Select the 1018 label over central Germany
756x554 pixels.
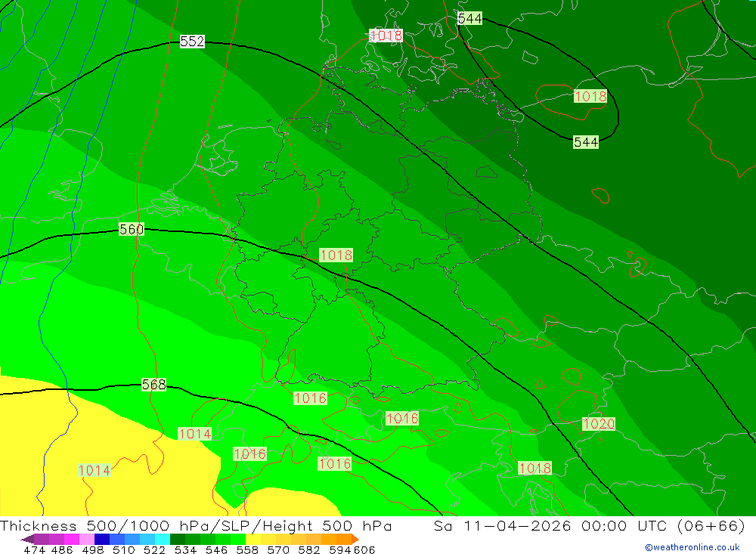[x=336, y=255]
